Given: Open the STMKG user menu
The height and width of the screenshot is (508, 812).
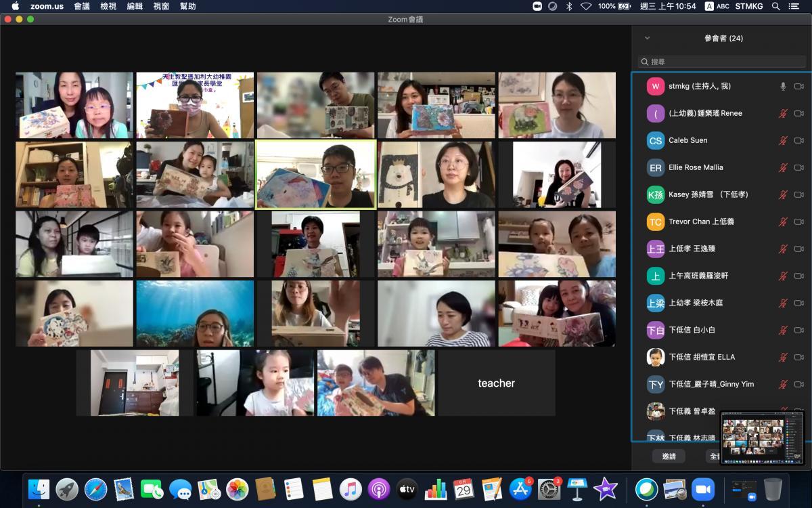Looking at the screenshot, I should (x=749, y=6).
